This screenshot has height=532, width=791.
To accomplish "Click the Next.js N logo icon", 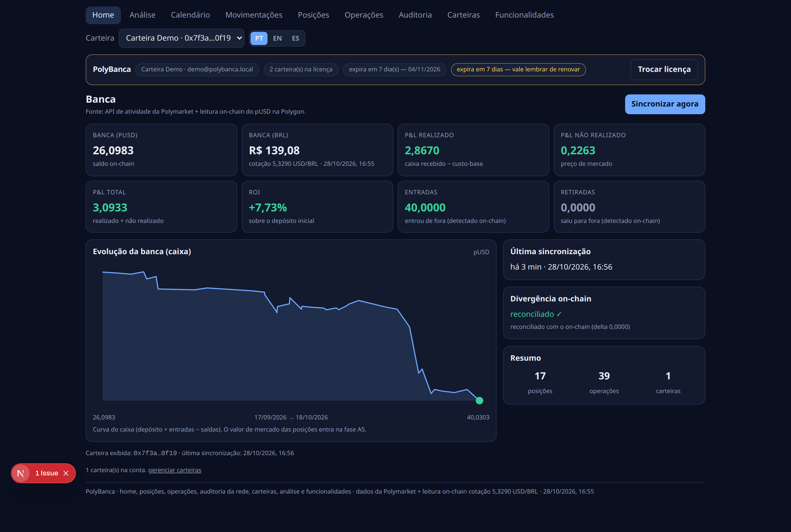I will click(x=21, y=473).
